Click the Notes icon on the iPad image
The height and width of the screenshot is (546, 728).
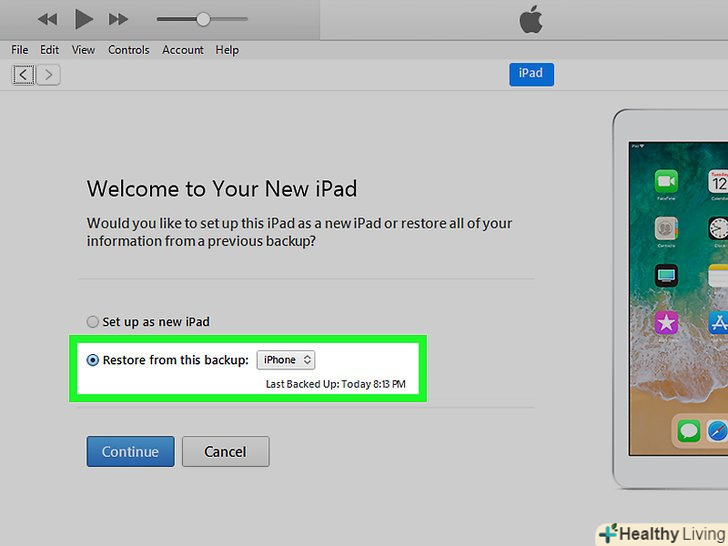point(718,275)
